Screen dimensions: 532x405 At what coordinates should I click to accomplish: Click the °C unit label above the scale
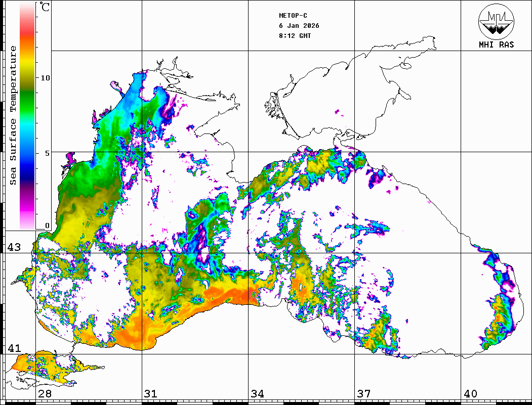pyautogui.click(x=45, y=8)
